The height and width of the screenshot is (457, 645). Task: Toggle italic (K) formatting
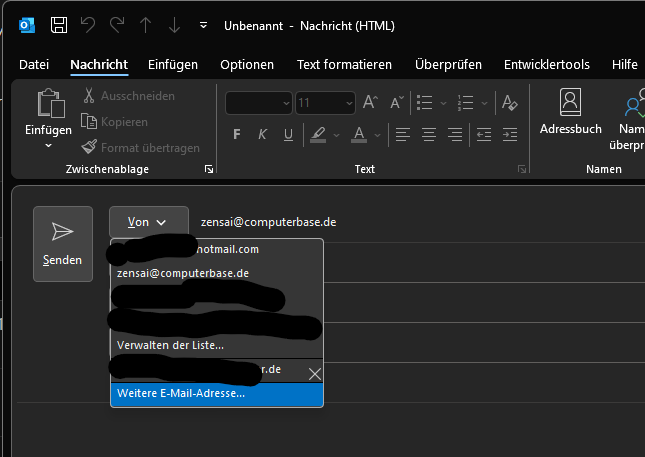point(262,134)
